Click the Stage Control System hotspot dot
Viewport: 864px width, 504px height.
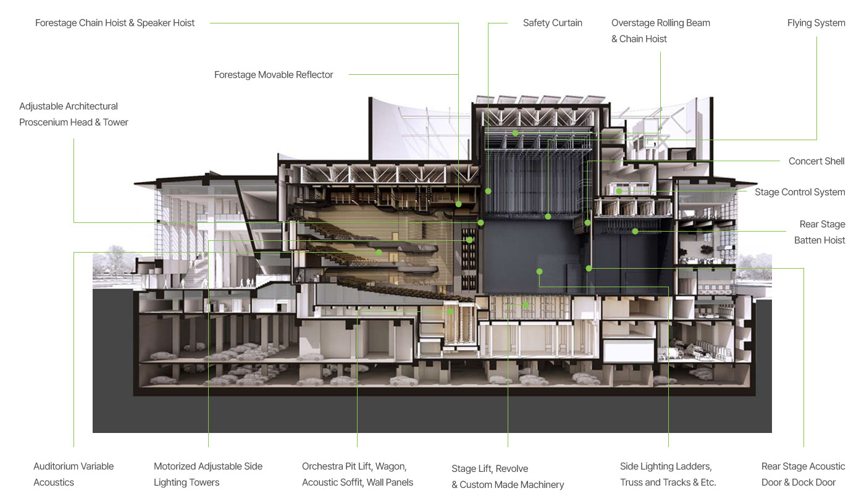[619, 191]
